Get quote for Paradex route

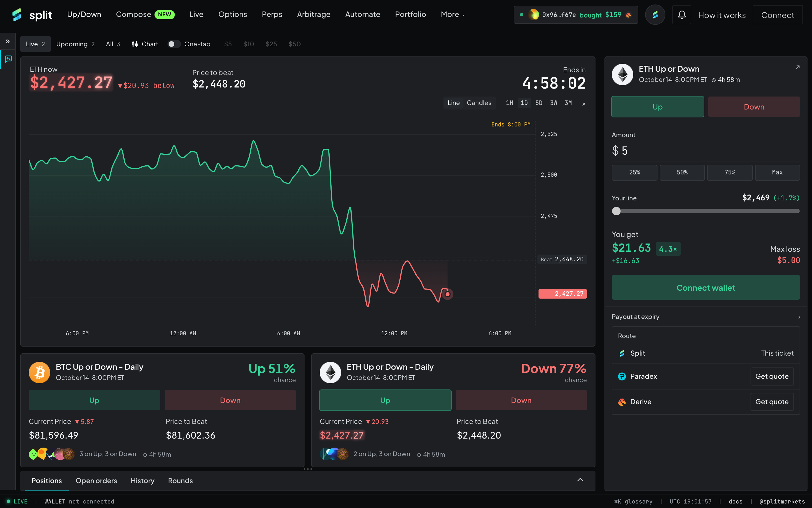click(772, 376)
